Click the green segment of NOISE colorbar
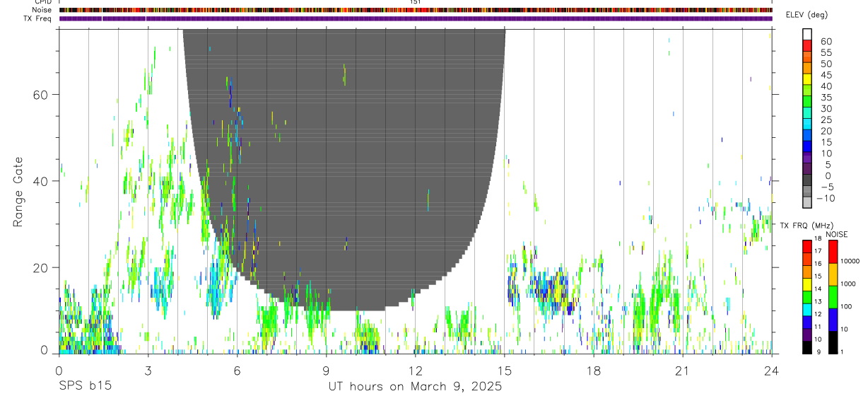 pyautogui.click(x=833, y=296)
